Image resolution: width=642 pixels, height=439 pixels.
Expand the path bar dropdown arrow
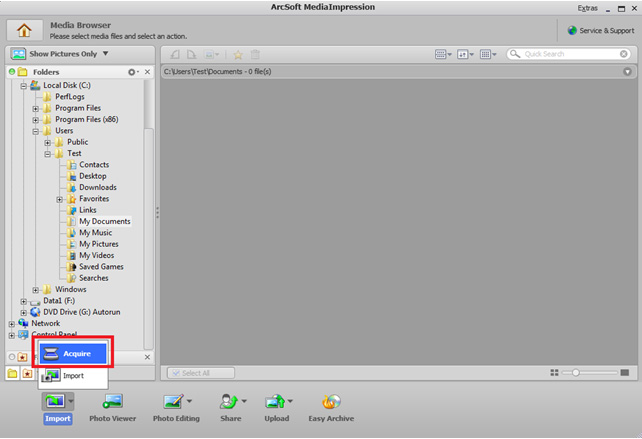[x=627, y=72]
